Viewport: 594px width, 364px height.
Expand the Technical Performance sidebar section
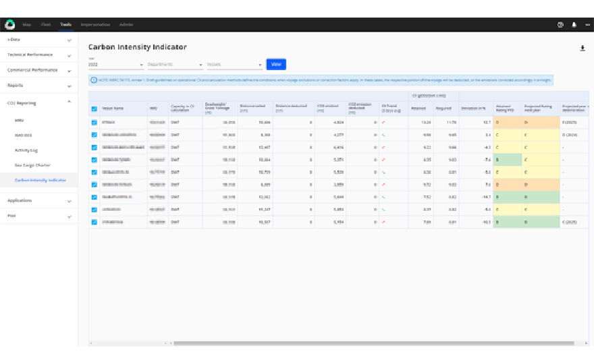[38, 55]
